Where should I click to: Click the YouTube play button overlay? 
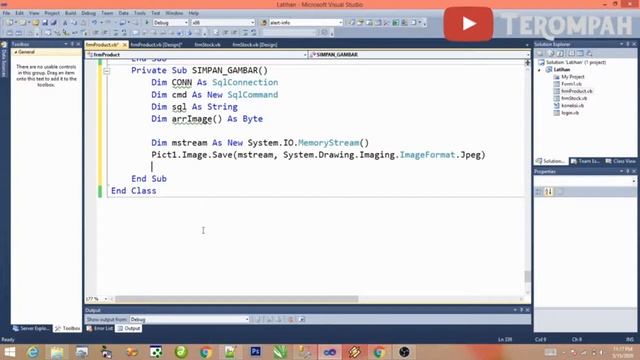(x=469, y=24)
